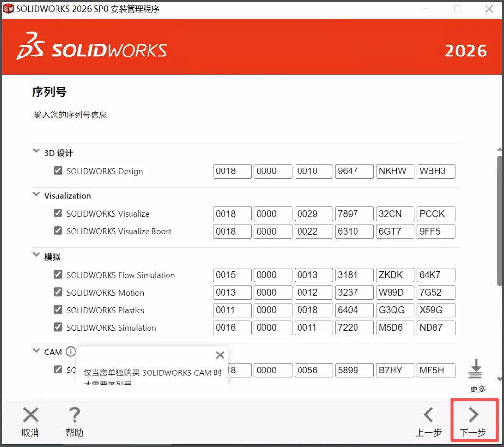504x447 pixels.
Task: Go back with the previous step arrow
Action: 429,414
